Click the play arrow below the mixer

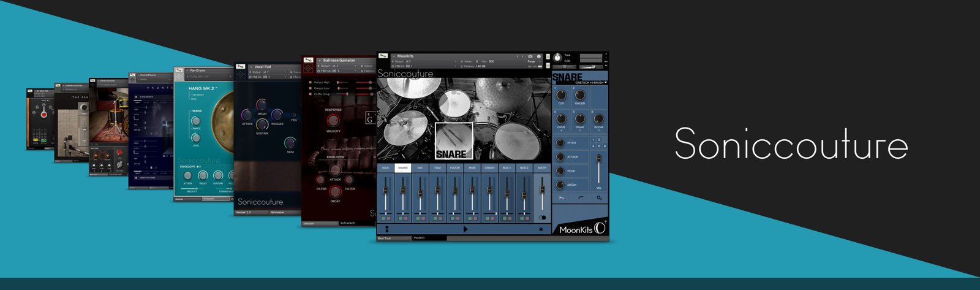(x=466, y=229)
